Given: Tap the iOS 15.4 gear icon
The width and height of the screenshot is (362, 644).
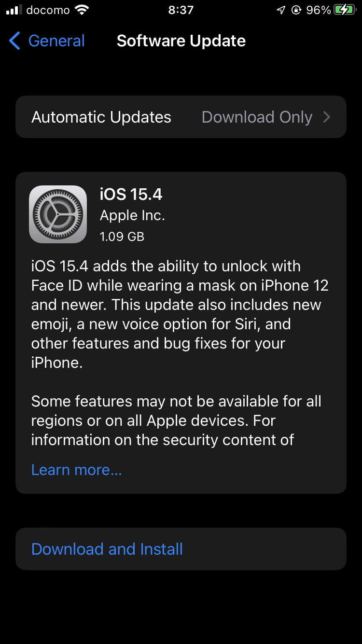Looking at the screenshot, I should click(x=58, y=214).
